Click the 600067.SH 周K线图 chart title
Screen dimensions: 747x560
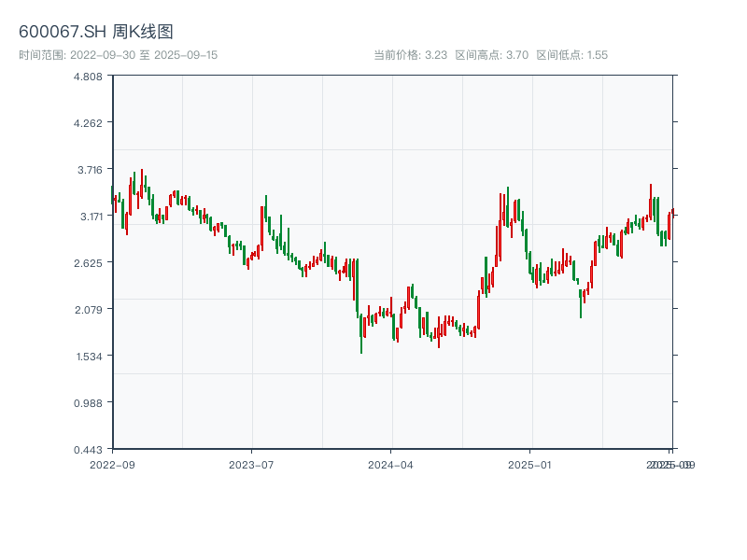click(95, 33)
